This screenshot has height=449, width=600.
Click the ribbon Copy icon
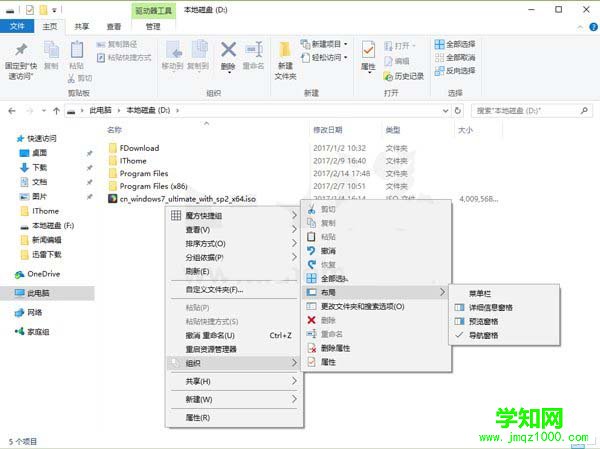(51, 50)
